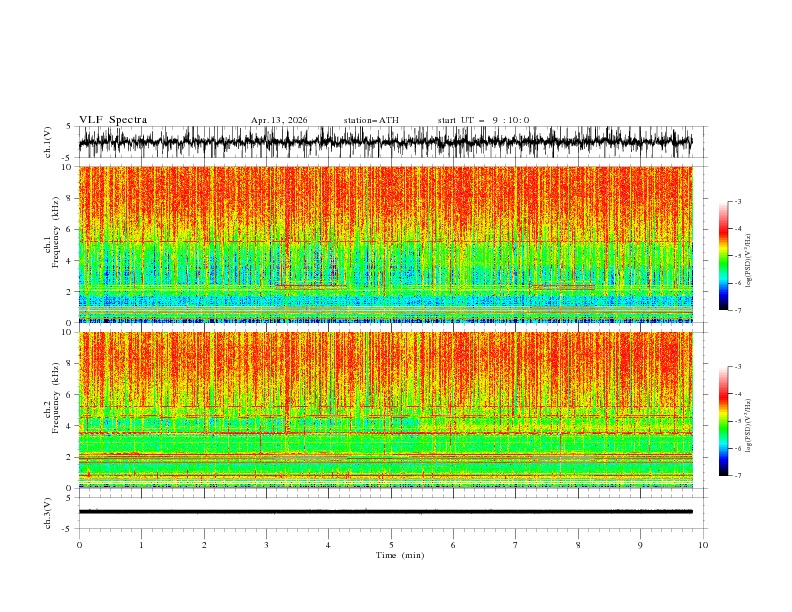This screenshot has height=612, width=792.
Task: Click the ch.1 voltage waveform trace
Action: (385, 142)
